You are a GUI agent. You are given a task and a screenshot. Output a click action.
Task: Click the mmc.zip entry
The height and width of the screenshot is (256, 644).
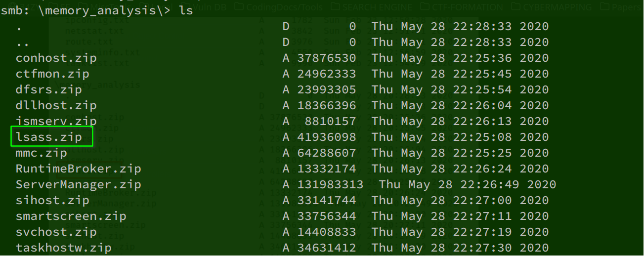point(42,153)
